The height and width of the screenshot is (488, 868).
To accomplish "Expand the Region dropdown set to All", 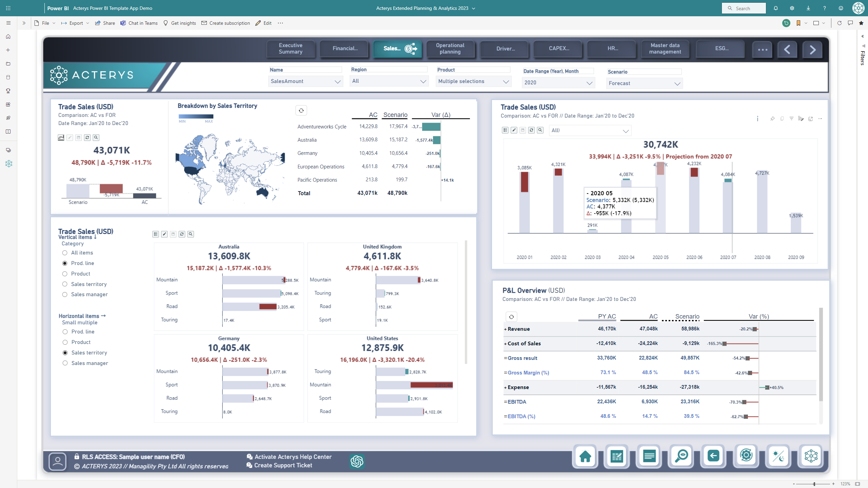I will (389, 81).
